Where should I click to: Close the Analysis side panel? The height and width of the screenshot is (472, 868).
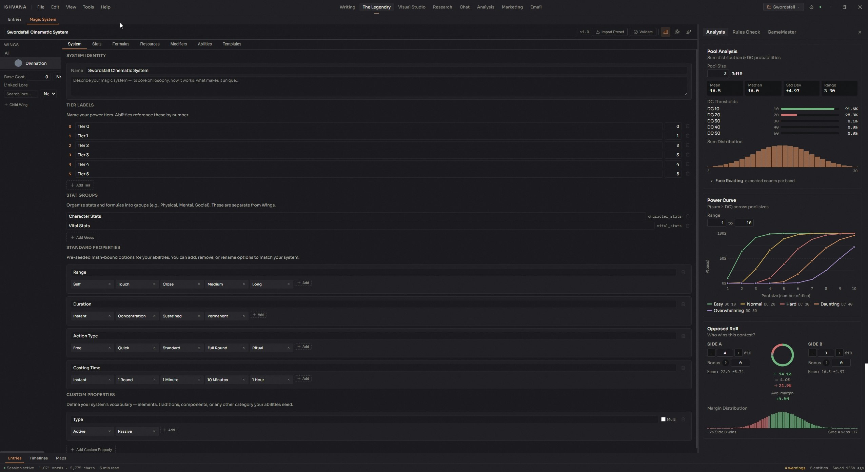pyautogui.click(x=860, y=32)
